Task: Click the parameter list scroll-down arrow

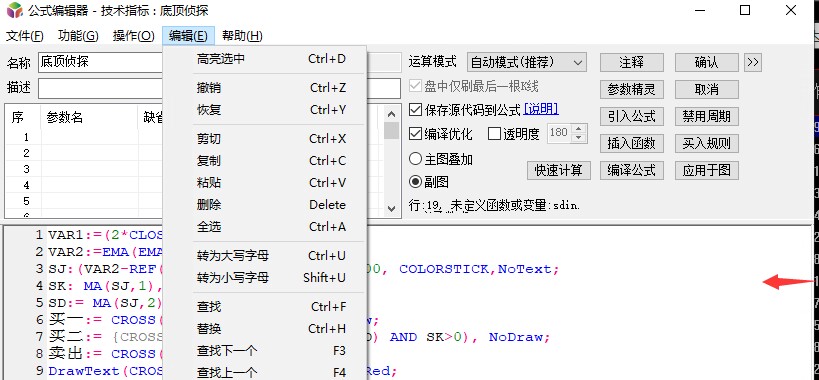Action: 391,208
